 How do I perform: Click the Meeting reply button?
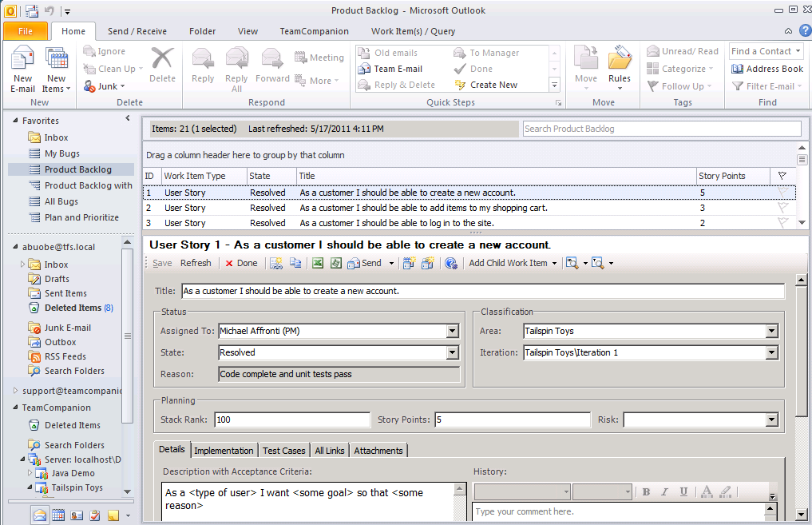(319, 58)
